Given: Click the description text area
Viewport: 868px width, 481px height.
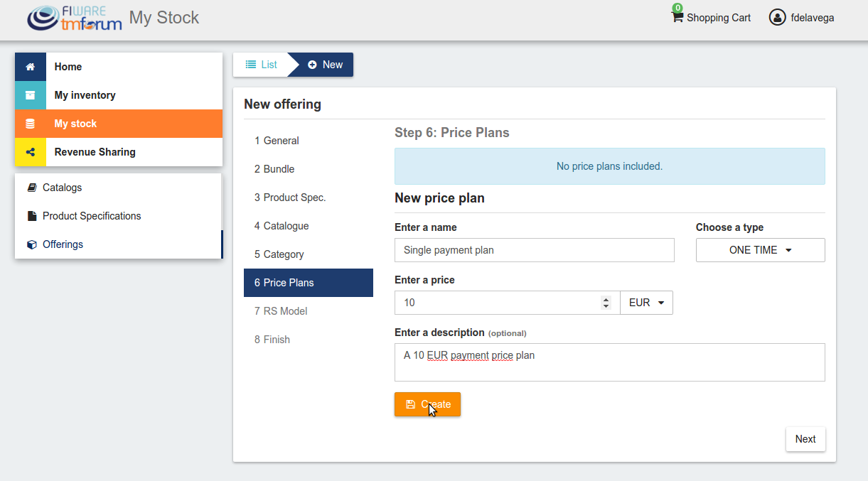Looking at the screenshot, I should (x=609, y=362).
